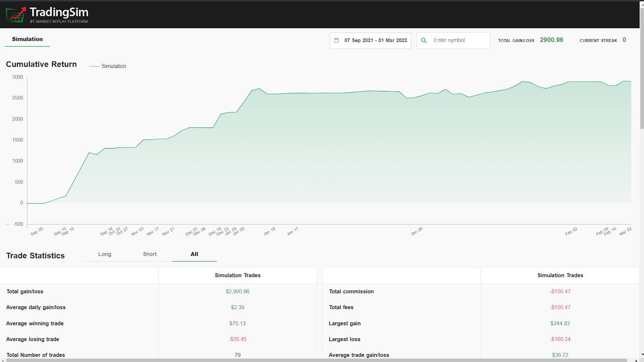Click the Average winning trade value $70.13
Screen dimensions: 644x362
tap(237, 323)
